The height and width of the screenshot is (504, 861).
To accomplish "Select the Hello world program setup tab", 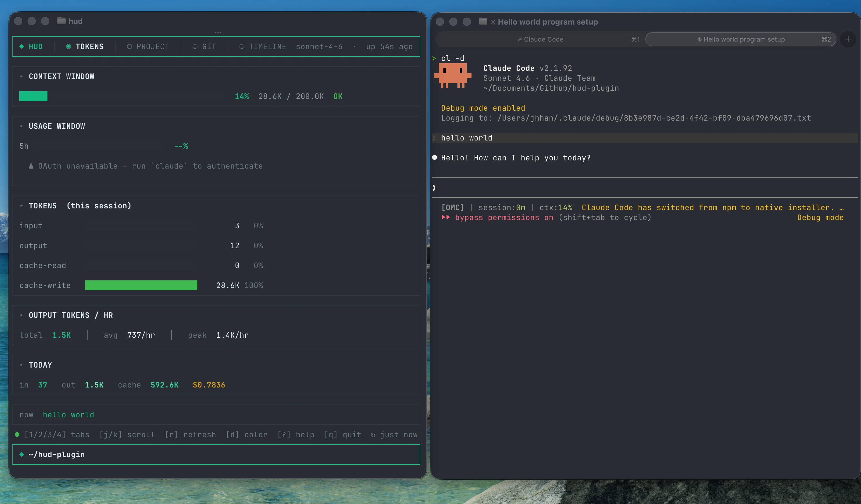I will click(741, 39).
